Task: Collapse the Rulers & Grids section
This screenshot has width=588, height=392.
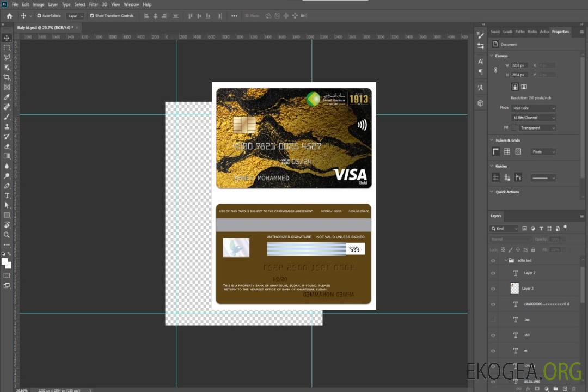Action: [492, 140]
